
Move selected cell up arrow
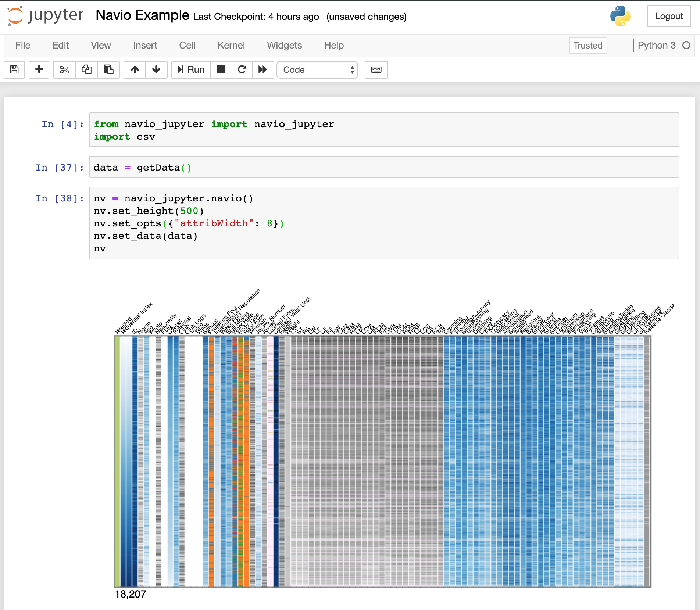click(135, 69)
